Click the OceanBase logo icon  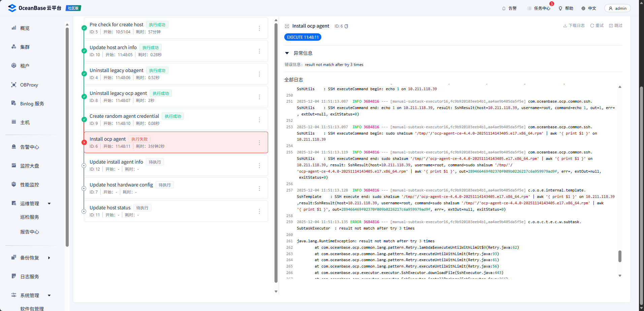(x=12, y=8)
